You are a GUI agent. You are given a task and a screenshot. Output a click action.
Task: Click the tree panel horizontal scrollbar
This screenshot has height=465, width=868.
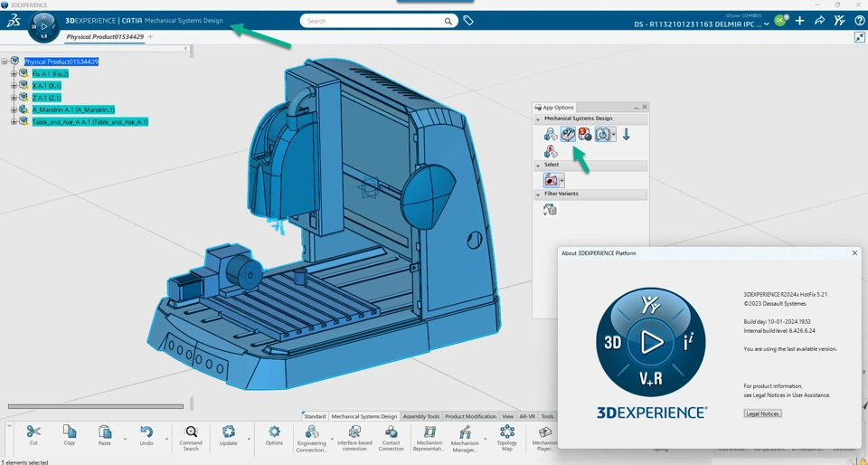(95, 406)
